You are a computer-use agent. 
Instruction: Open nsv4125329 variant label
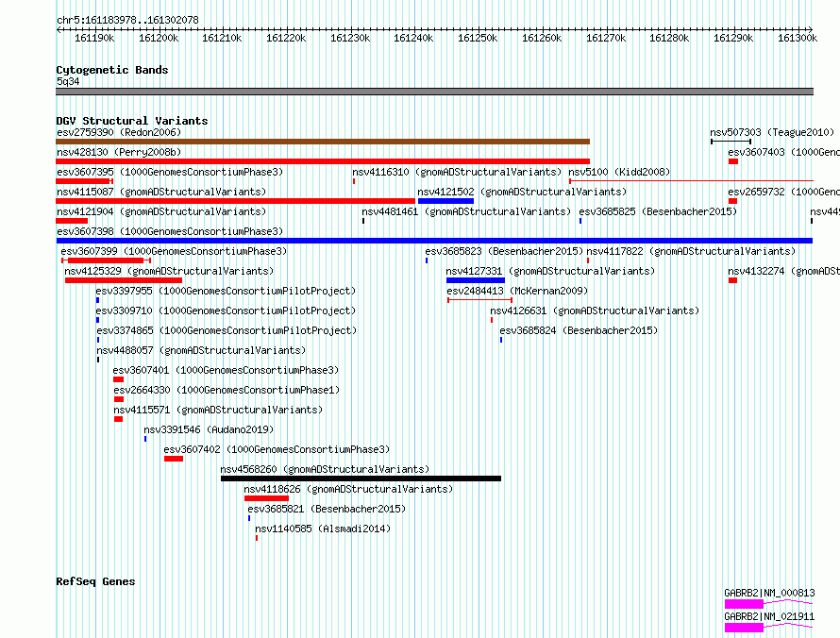(x=169, y=271)
